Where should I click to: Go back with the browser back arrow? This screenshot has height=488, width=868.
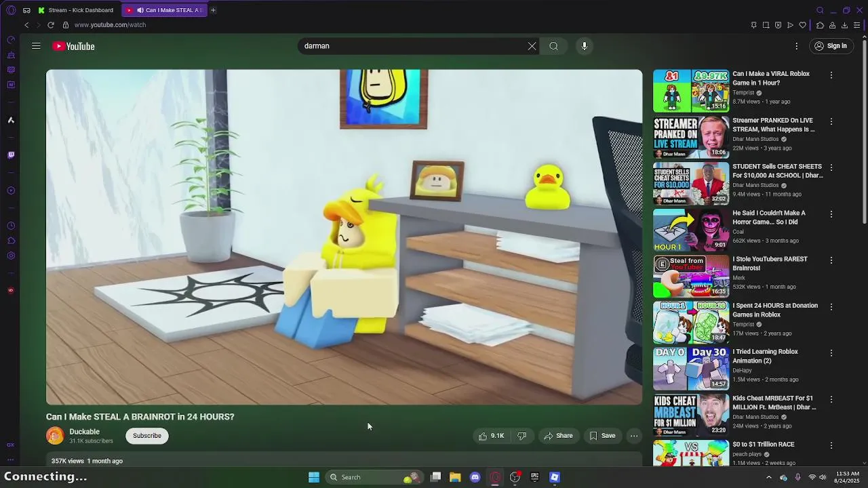click(26, 25)
